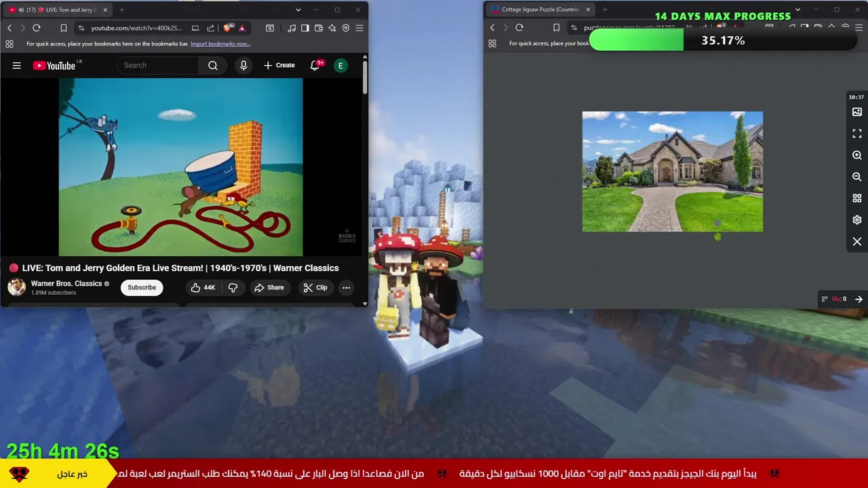
Task: Open YouTube notifications bell
Action: [x=315, y=65]
